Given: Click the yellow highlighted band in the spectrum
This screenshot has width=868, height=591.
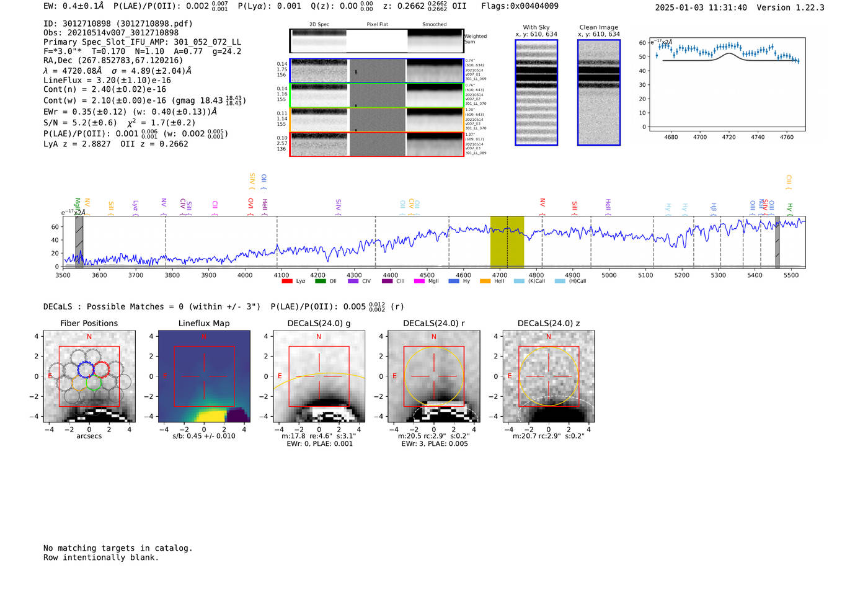Looking at the screenshot, I should pos(507,242).
